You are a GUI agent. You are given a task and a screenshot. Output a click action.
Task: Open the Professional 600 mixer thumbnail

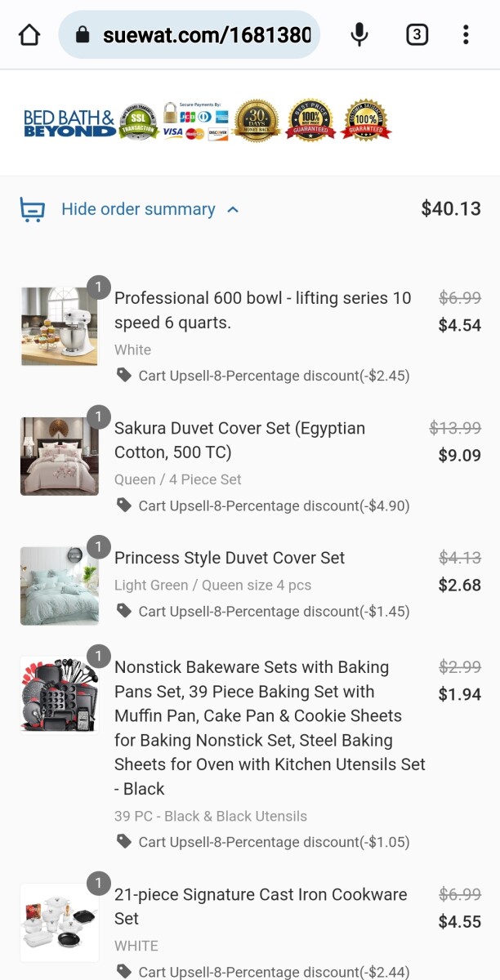pos(59,326)
